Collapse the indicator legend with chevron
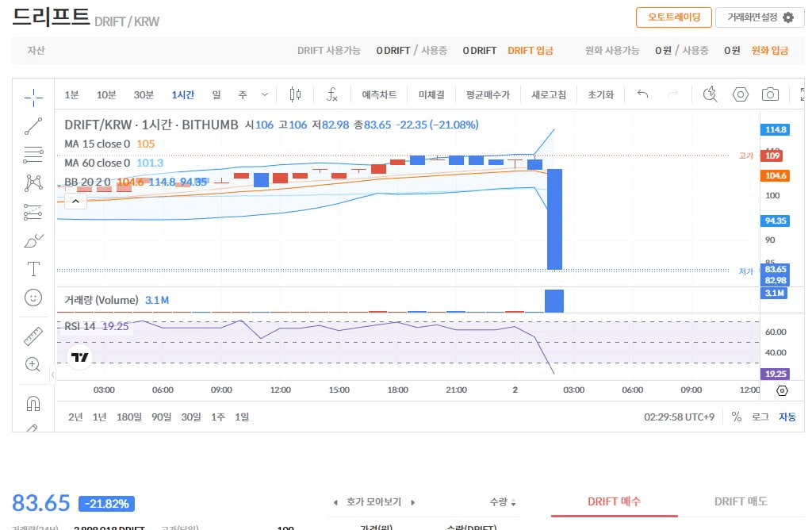 click(75, 202)
